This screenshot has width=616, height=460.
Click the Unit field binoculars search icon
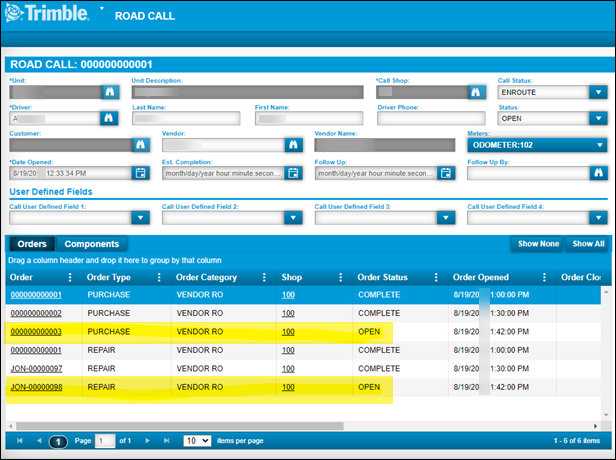point(110,92)
